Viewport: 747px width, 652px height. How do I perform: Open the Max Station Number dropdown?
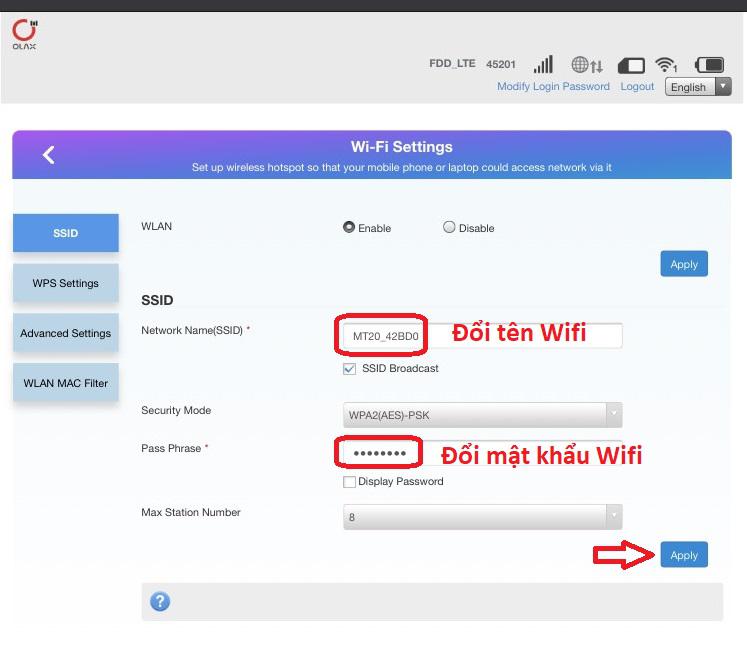(483, 517)
